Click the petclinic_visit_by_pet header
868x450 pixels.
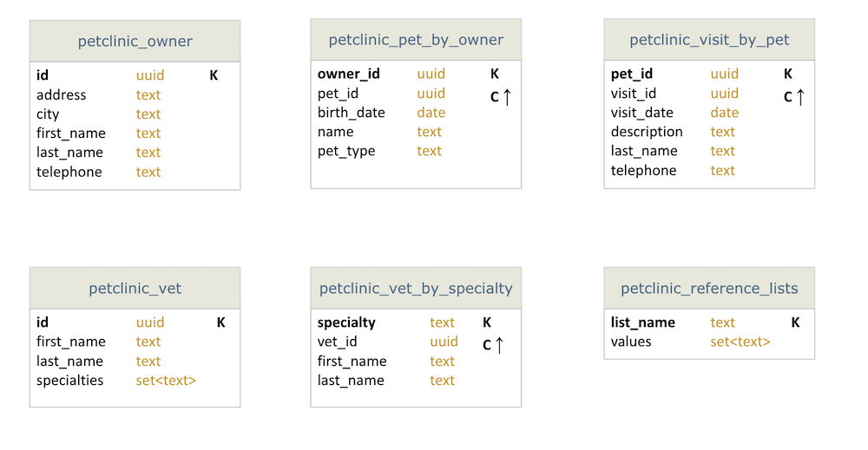[x=709, y=40]
